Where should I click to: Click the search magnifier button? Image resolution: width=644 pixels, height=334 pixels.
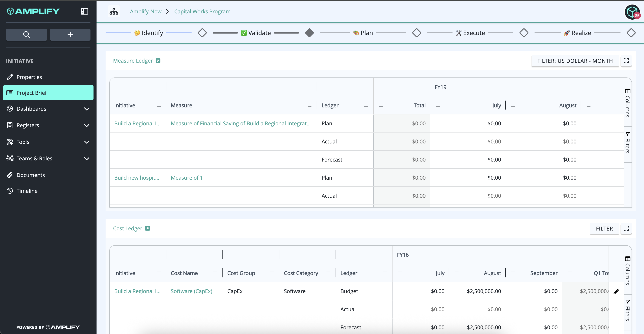(27, 34)
